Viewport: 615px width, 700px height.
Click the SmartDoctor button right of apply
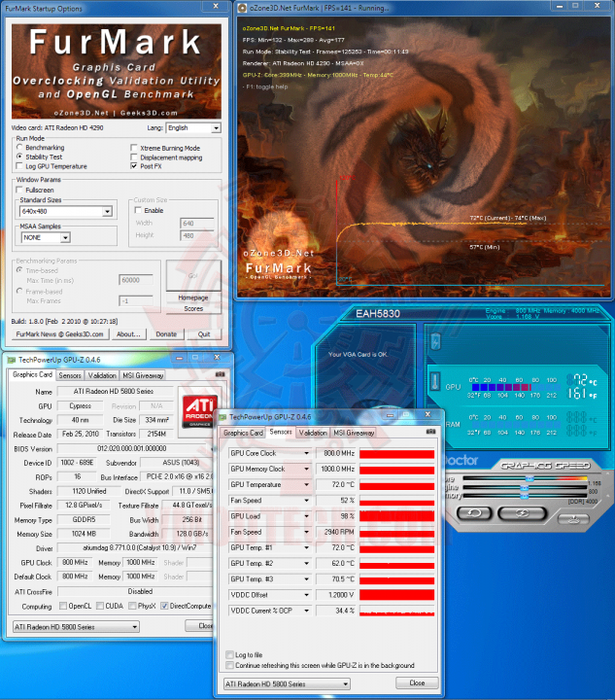tap(573, 519)
